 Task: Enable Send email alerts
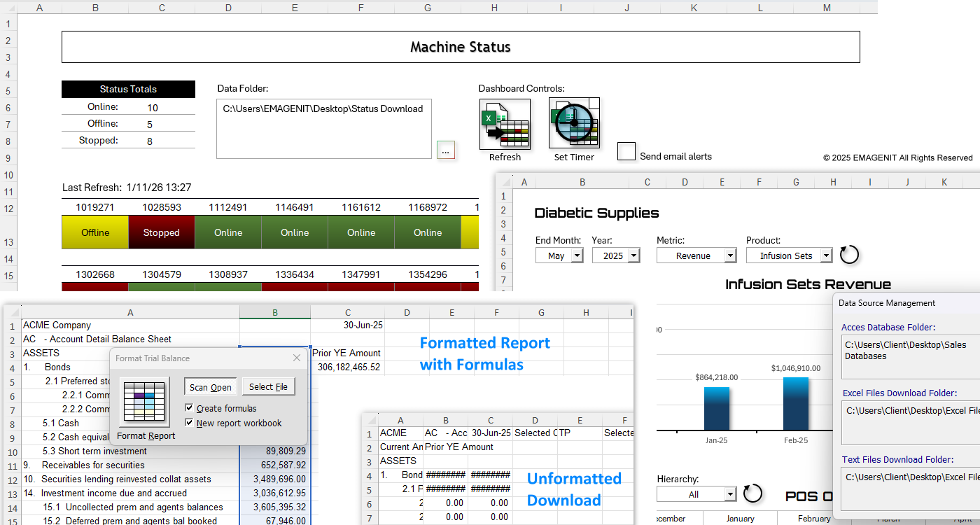[626, 151]
